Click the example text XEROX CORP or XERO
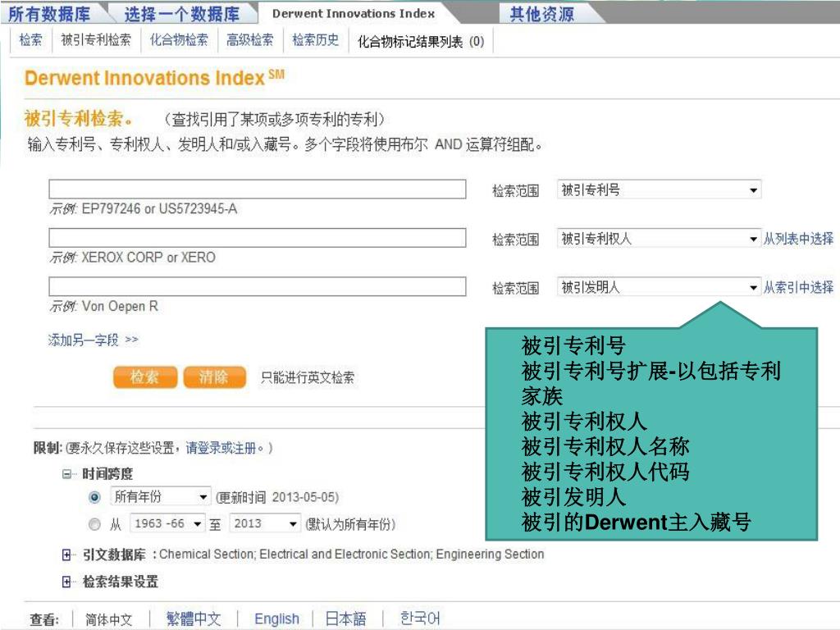840x630 pixels. tap(148, 257)
